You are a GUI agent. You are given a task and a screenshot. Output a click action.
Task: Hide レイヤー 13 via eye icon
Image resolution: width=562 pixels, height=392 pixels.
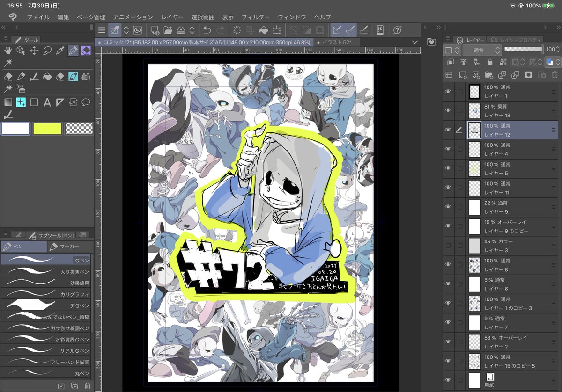pyautogui.click(x=448, y=110)
